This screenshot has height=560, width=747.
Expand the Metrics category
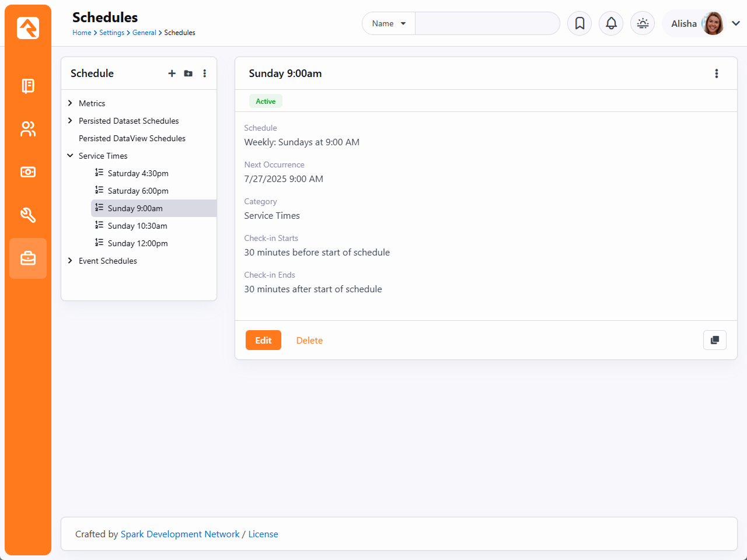pyautogui.click(x=70, y=103)
